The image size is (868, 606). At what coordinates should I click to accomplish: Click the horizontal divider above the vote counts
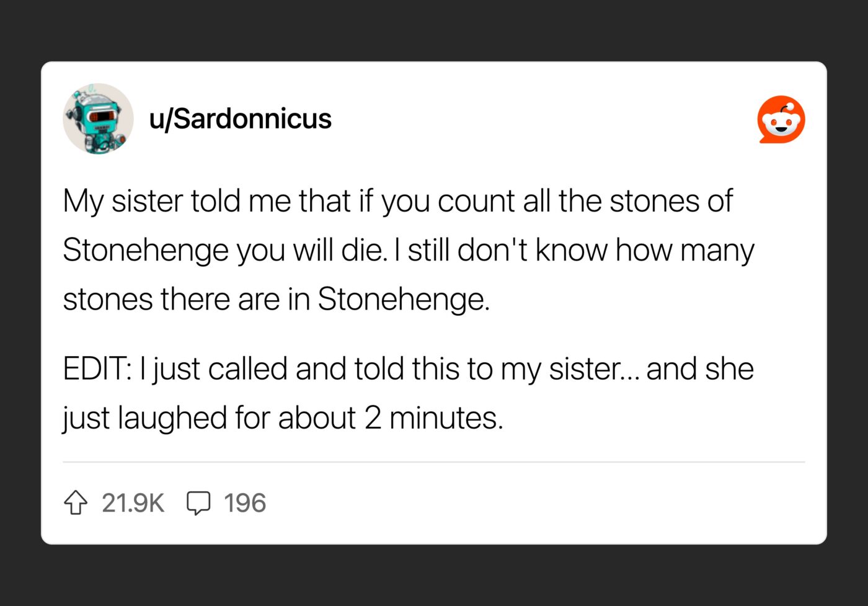(434, 462)
